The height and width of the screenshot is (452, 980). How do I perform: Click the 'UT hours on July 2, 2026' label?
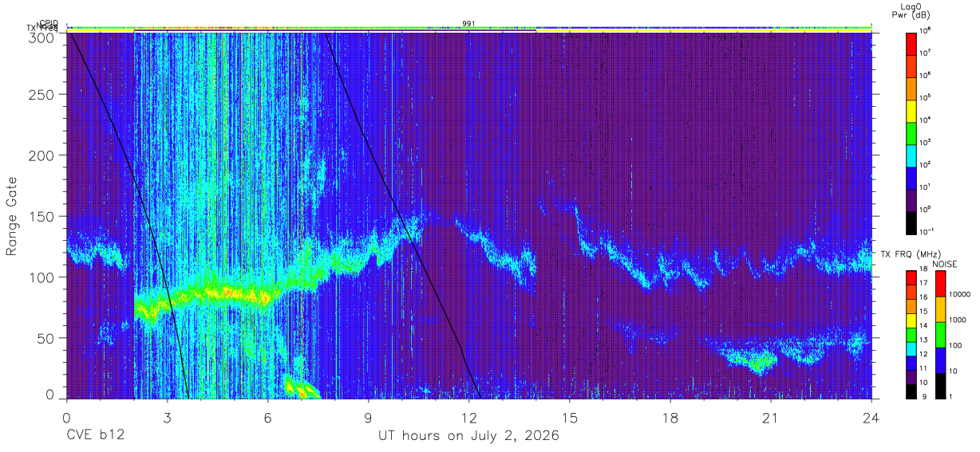pyautogui.click(x=468, y=436)
